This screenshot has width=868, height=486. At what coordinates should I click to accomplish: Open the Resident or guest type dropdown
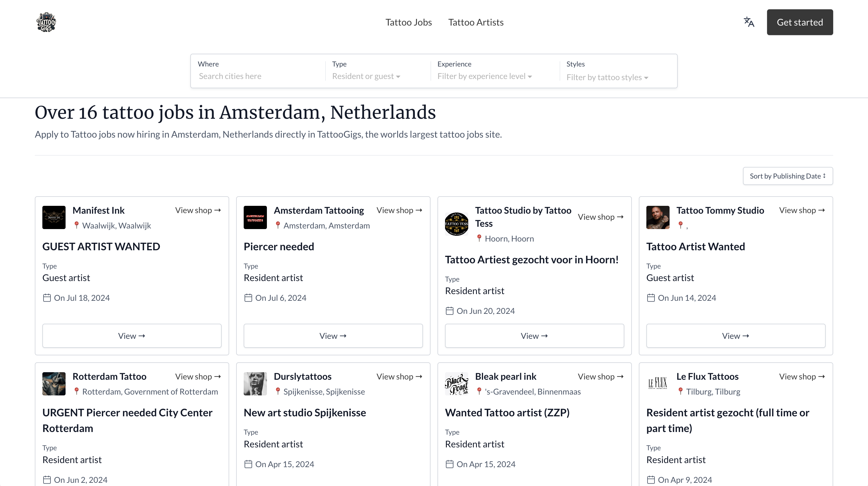click(x=366, y=76)
